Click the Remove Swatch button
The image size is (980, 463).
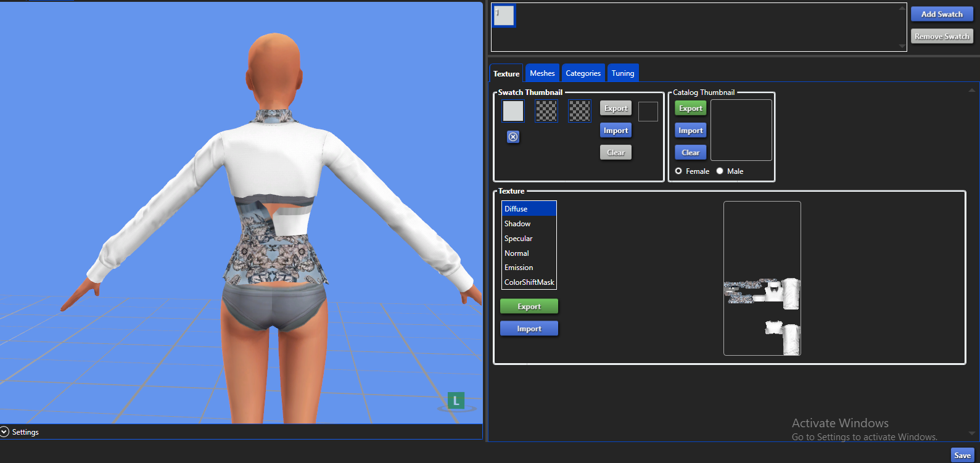point(942,36)
